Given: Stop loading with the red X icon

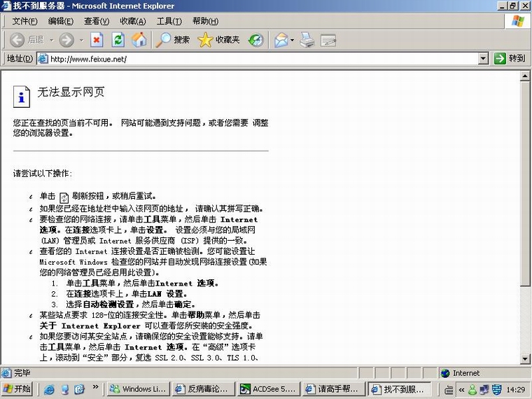Looking at the screenshot, I should (97, 40).
